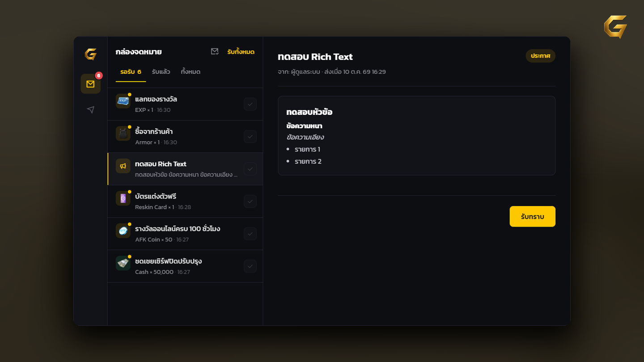This screenshot has height=362, width=644.
Task: Tick the check button for บัตรแต่งตัวฟรี
Action: 250,201
